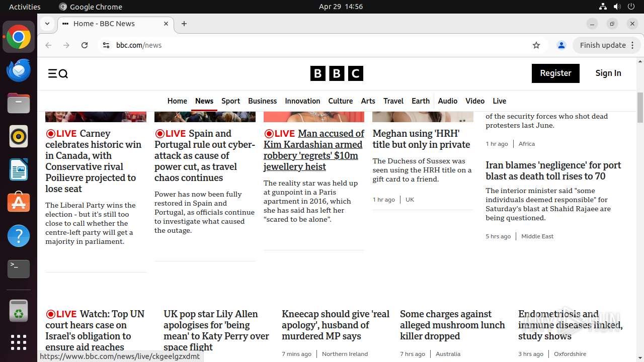Close the Home - BBC News tab
644x362 pixels.
(x=166, y=24)
